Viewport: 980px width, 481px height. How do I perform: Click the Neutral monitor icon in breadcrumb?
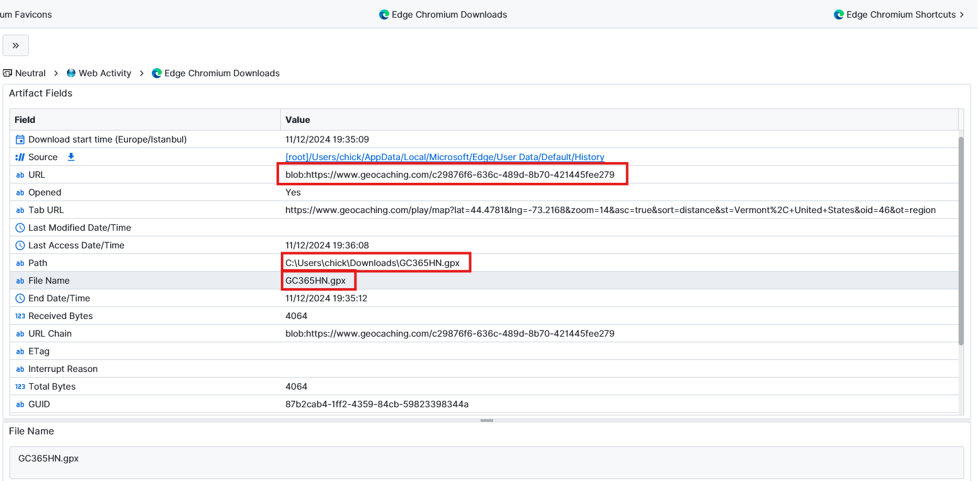click(x=8, y=73)
